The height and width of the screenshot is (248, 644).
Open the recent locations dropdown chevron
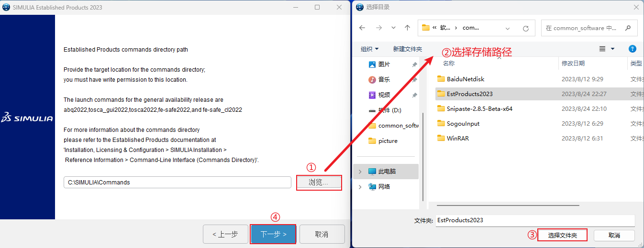tap(393, 28)
